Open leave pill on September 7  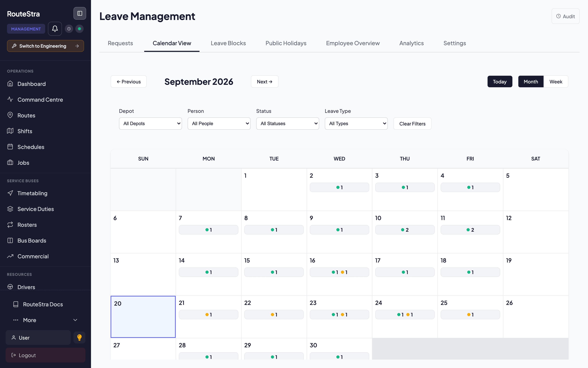point(208,230)
